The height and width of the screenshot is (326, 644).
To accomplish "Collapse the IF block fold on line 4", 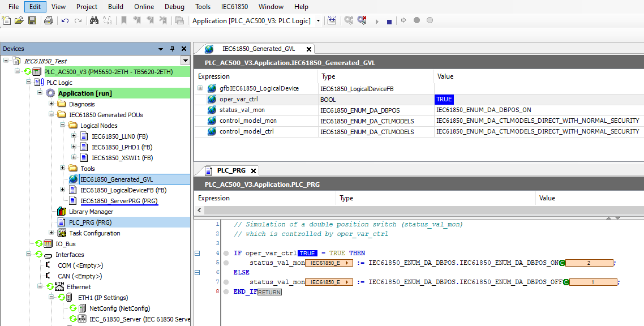I will click(197, 254).
